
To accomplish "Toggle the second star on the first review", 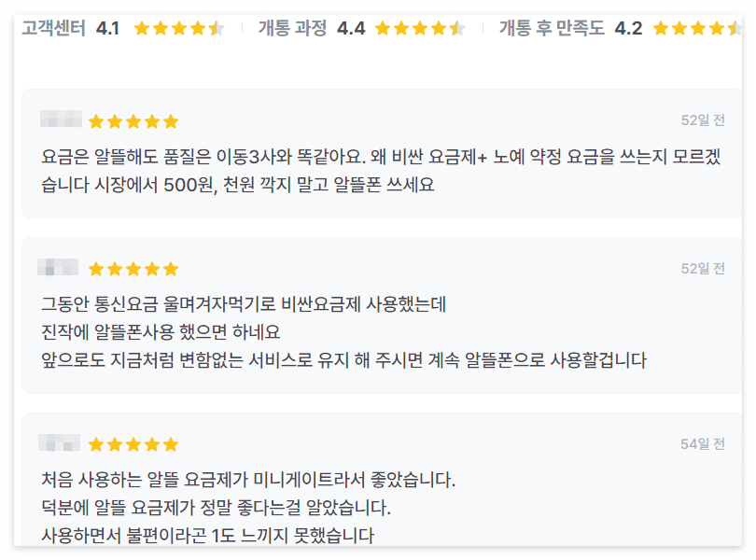I will click(x=115, y=120).
